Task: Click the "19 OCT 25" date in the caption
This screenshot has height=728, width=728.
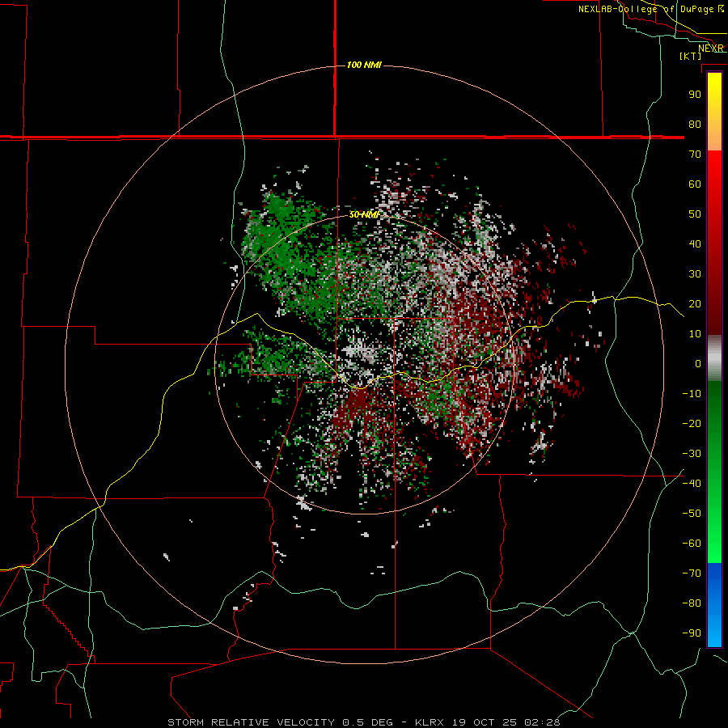Action: (485, 722)
